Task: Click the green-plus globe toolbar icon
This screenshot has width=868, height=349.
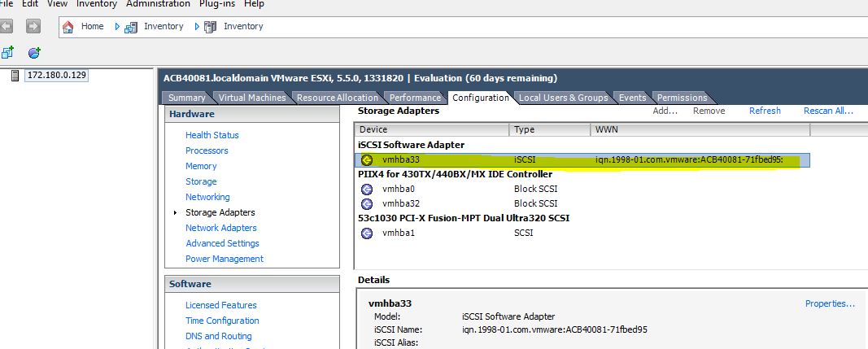Action: point(34,53)
